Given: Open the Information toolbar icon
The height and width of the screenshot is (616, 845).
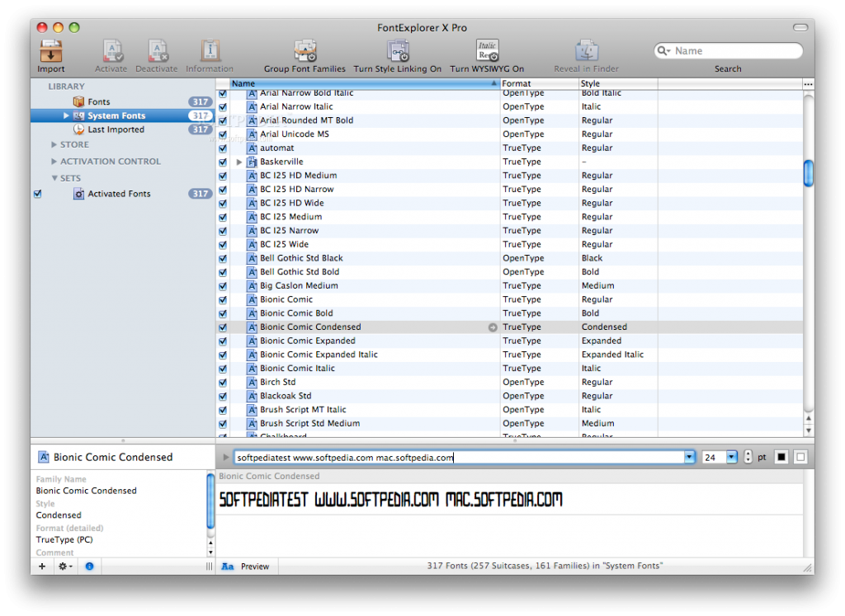Looking at the screenshot, I should coord(210,51).
